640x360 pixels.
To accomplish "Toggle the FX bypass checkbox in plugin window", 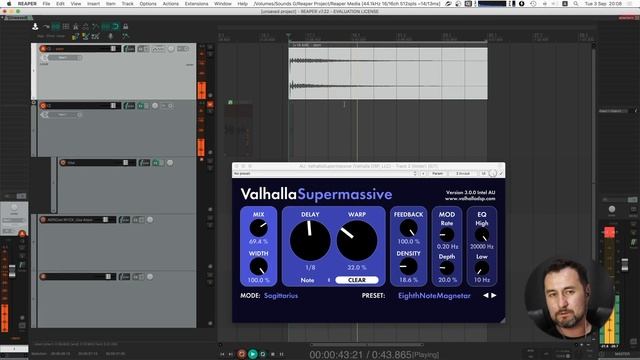I will [501, 173].
